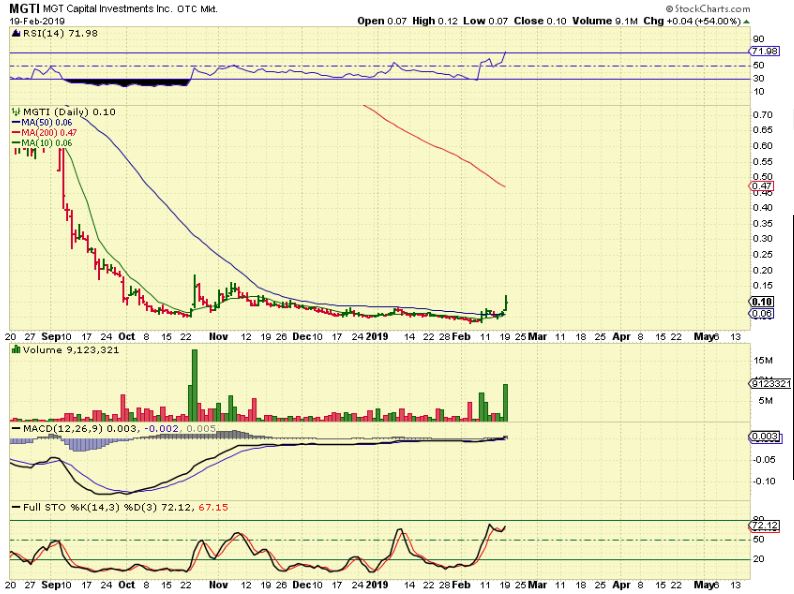Click the triangle icon before RSI(14) label

[x=16, y=33]
